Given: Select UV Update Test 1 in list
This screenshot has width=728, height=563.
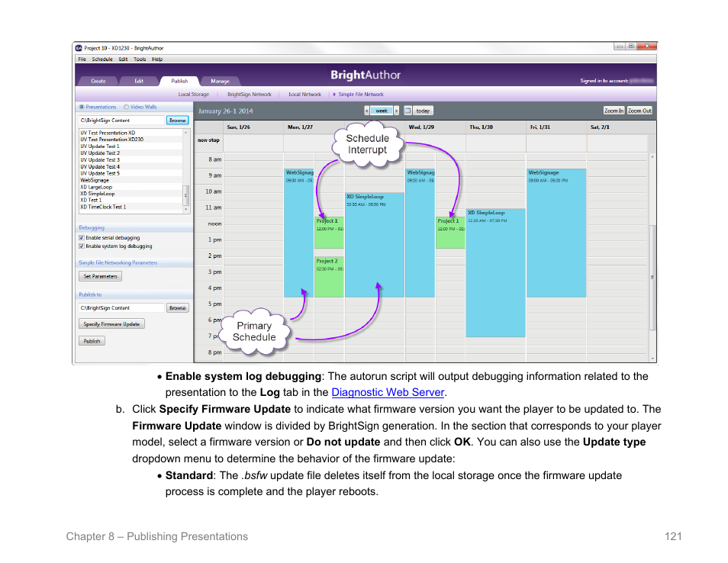Looking at the screenshot, I should point(131,146).
